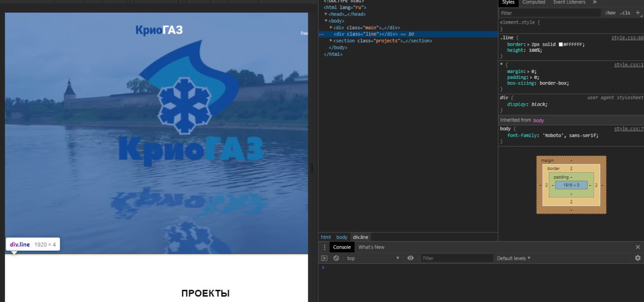Open the style.css:1 source link
Viewport: 644px width, 302px height.
click(x=629, y=65)
